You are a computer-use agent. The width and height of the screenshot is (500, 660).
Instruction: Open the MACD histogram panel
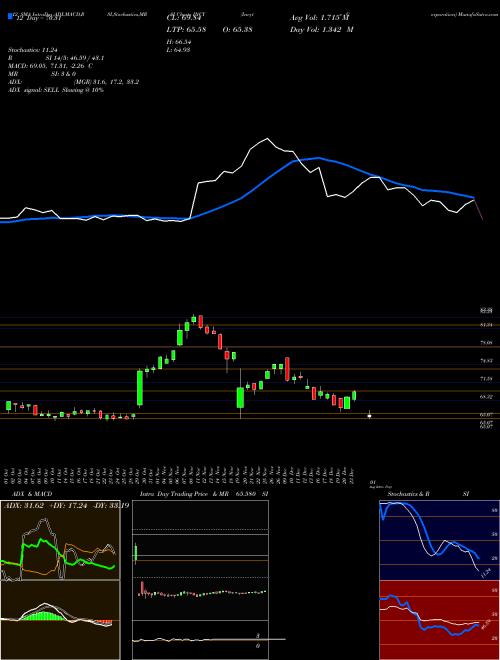pos(60,620)
